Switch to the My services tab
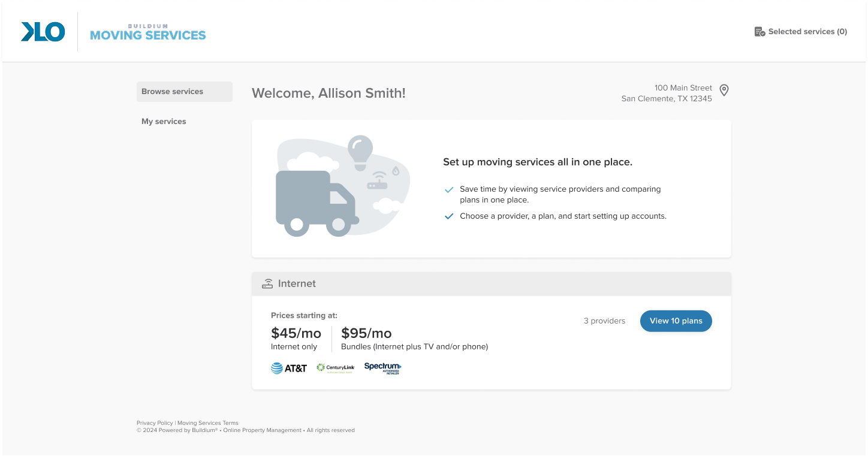868x456 pixels. 164,122
